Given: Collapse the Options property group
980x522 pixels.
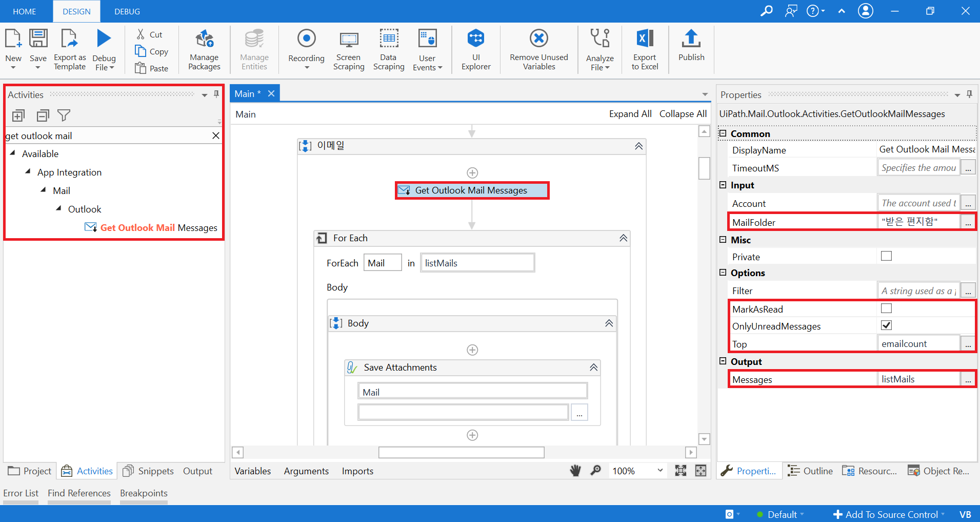Looking at the screenshot, I should coord(723,273).
